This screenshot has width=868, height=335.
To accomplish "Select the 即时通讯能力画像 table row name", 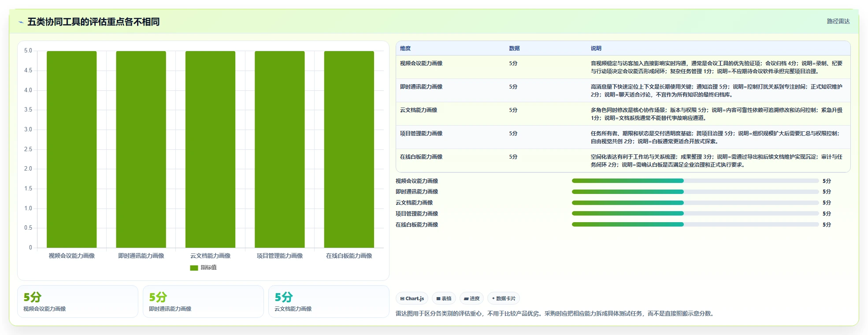I will point(421,87).
